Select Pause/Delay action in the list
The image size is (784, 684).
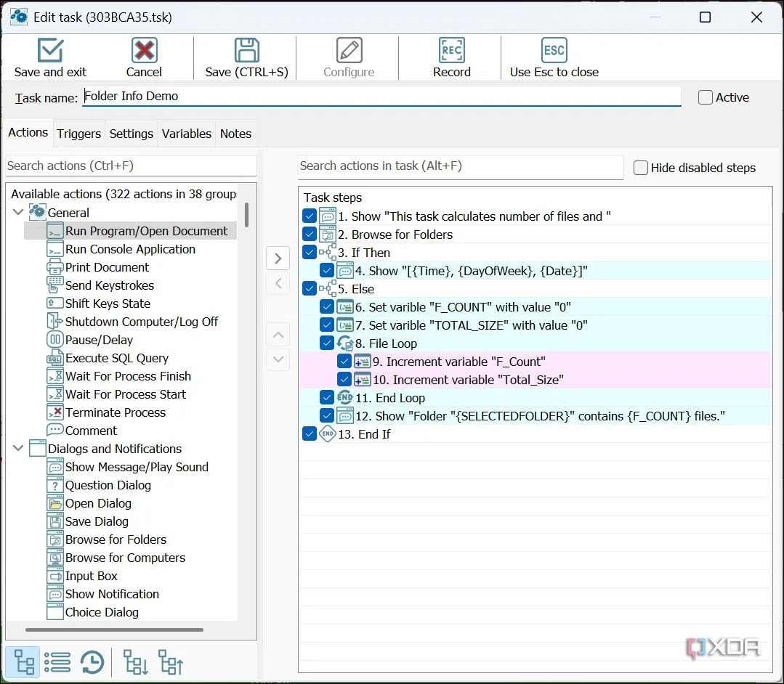tap(99, 340)
